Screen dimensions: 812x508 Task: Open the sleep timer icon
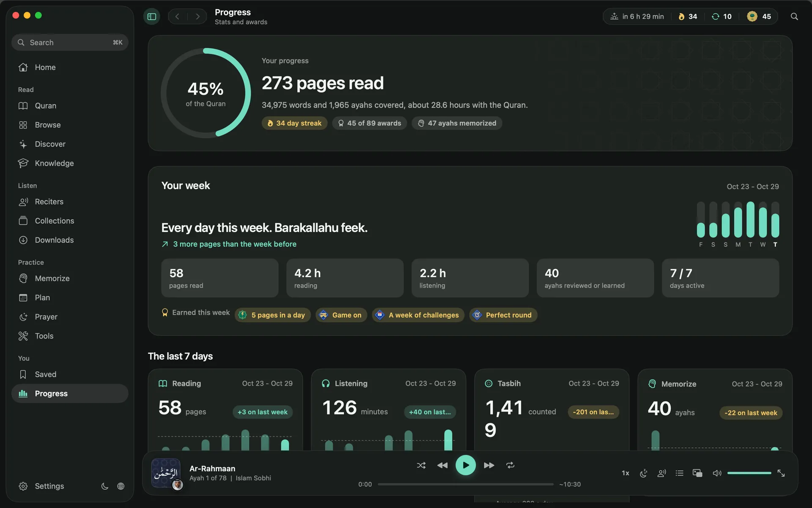[x=644, y=473]
